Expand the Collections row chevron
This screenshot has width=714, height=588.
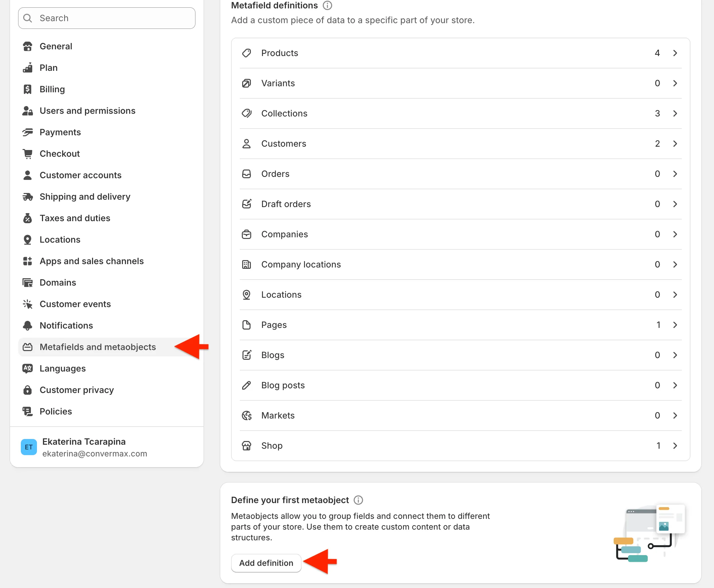tap(675, 113)
